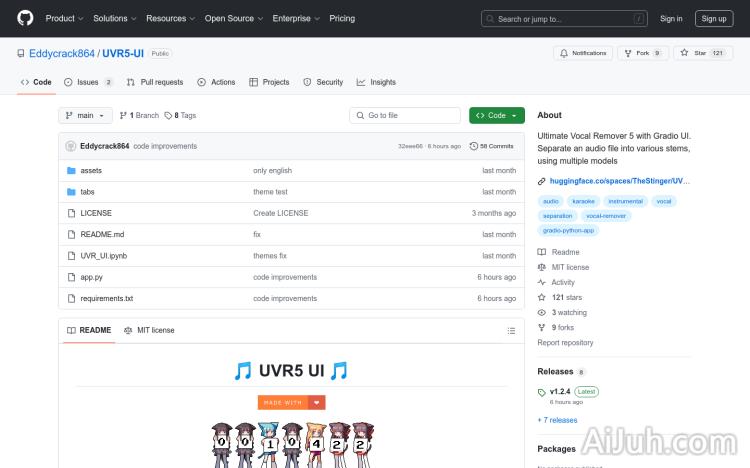Click the Sign up button

pos(714,19)
